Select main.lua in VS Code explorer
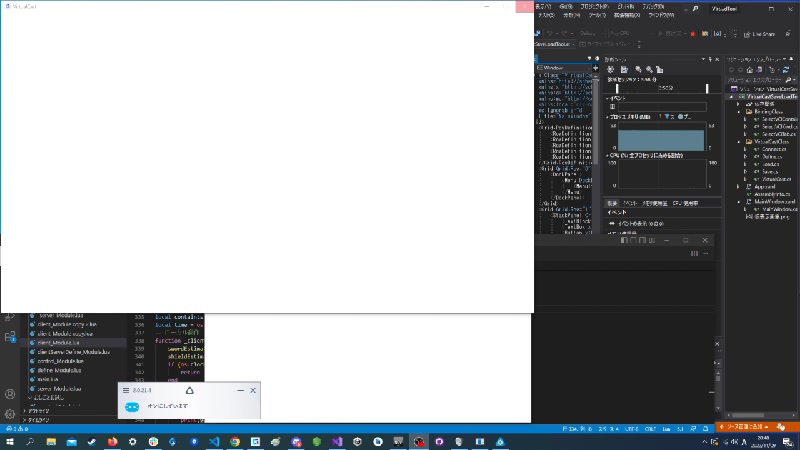Screen dimensions: 800x450 pyautogui.click(x=47, y=380)
